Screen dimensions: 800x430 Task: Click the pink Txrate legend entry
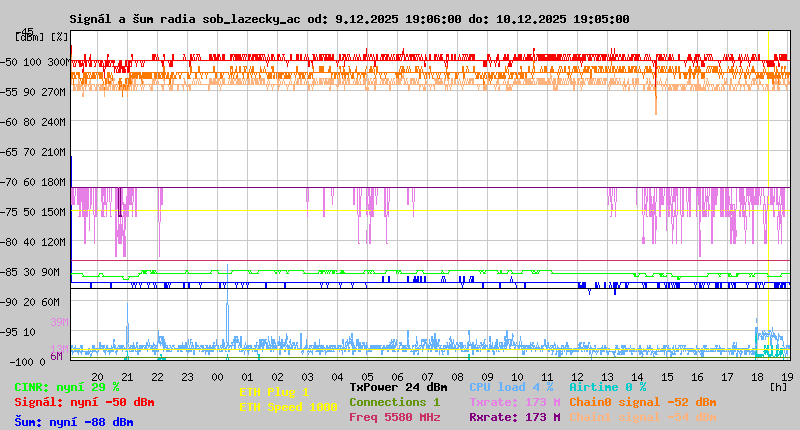[514, 402]
